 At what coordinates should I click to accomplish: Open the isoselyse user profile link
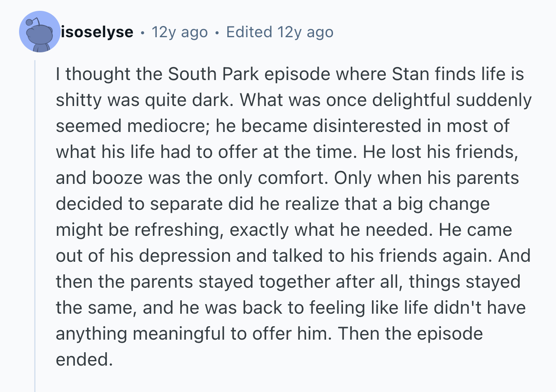coord(97,32)
